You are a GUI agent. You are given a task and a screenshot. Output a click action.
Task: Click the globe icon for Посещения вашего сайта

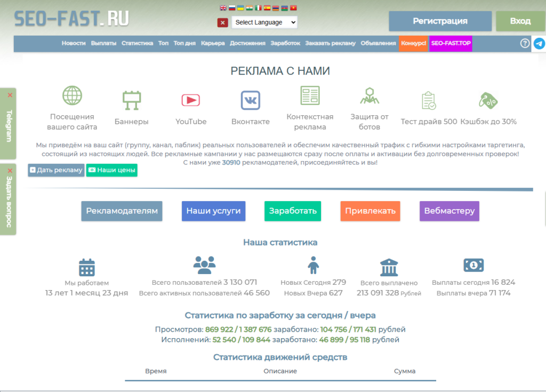coord(72,95)
